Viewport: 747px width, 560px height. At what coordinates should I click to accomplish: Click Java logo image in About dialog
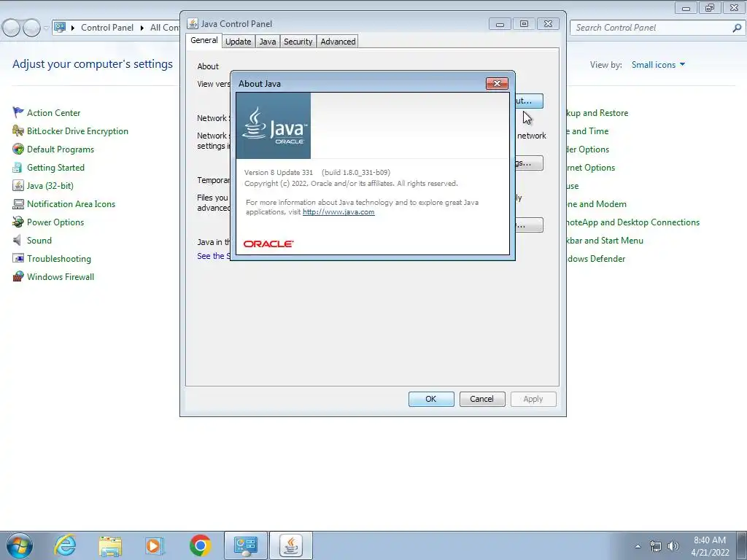pyautogui.click(x=274, y=125)
